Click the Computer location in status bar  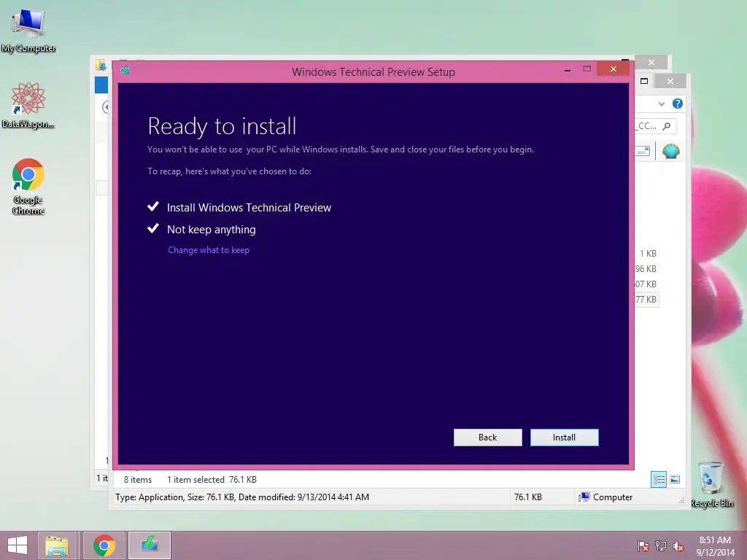[605, 497]
